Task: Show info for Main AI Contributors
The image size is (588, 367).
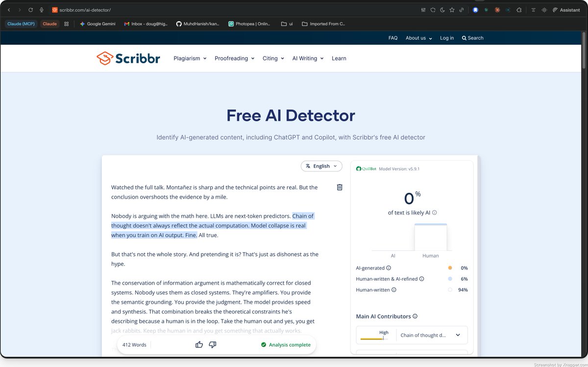Action: click(x=415, y=316)
